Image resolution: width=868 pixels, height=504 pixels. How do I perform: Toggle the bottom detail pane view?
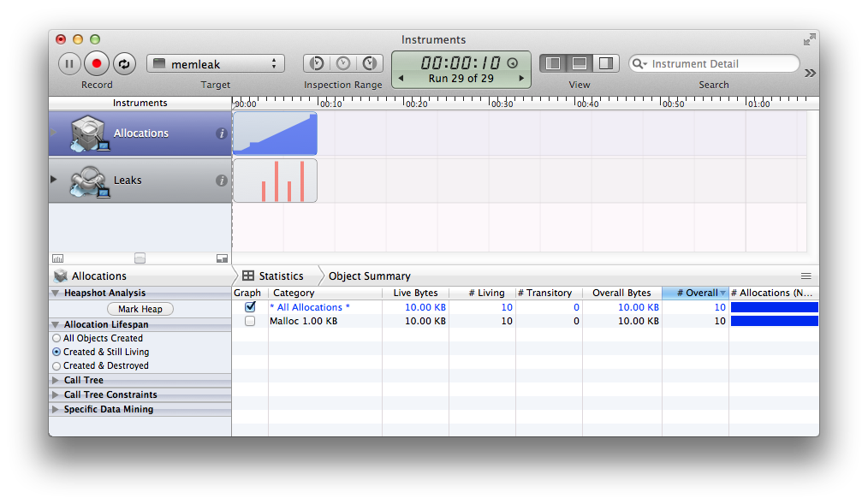580,63
